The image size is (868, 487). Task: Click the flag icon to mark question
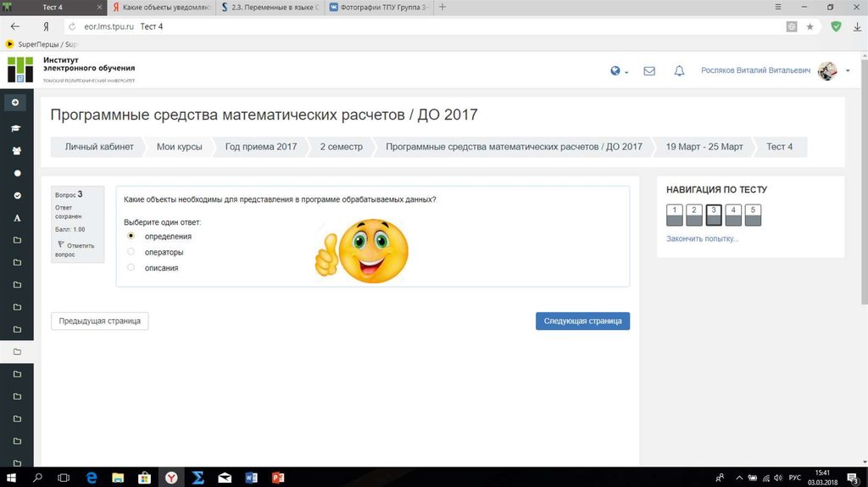(61, 244)
